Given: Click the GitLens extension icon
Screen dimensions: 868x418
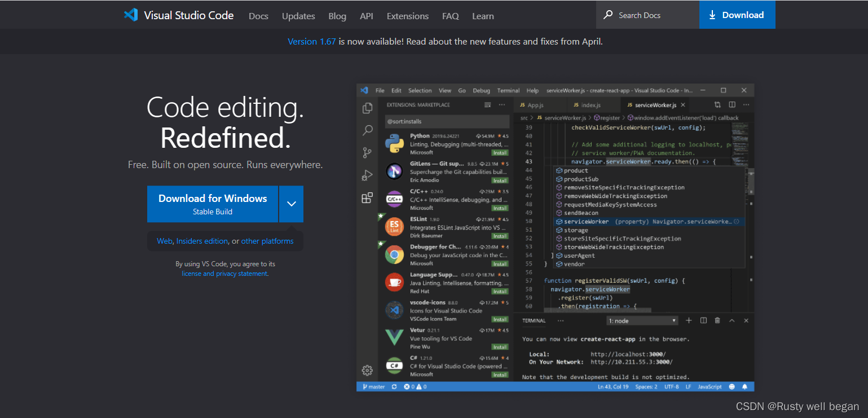Looking at the screenshot, I should [x=394, y=171].
